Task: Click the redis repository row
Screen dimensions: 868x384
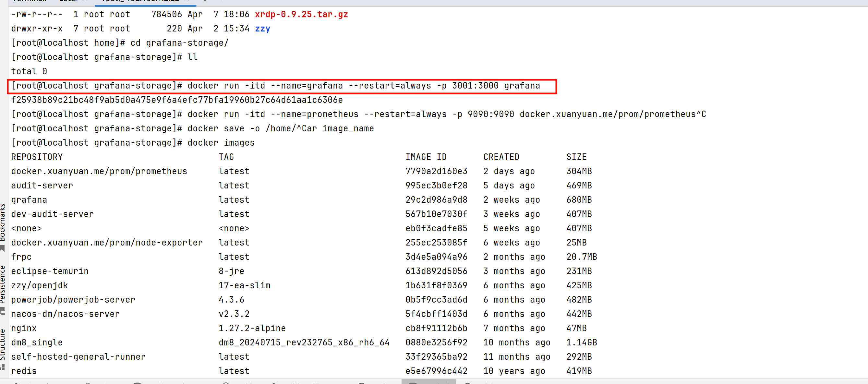Action: tap(24, 371)
